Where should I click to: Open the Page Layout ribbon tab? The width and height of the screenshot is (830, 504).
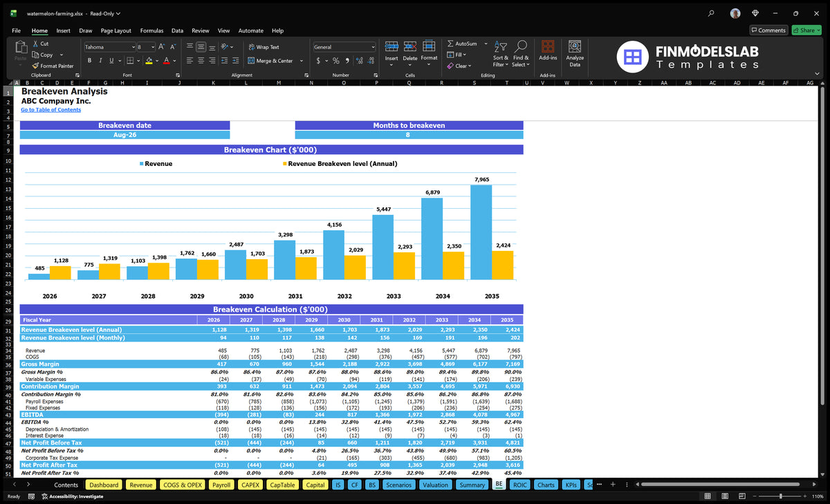click(x=116, y=30)
